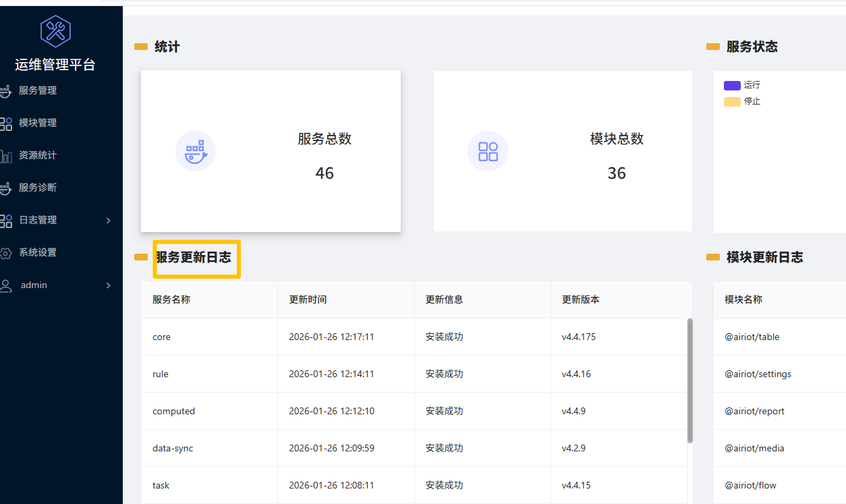Select the core service row name
This screenshot has height=504, width=846.
coord(162,337)
